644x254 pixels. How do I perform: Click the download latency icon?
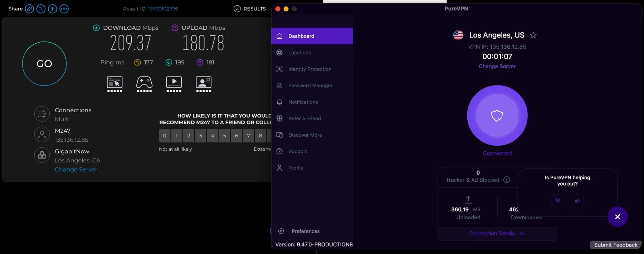pyautogui.click(x=169, y=63)
